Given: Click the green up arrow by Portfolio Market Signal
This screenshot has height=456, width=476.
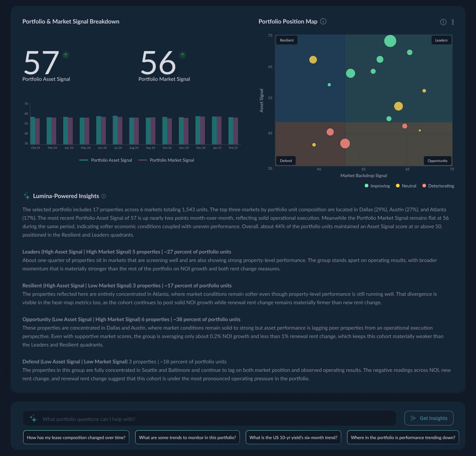Looking at the screenshot, I should click(183, 55).
